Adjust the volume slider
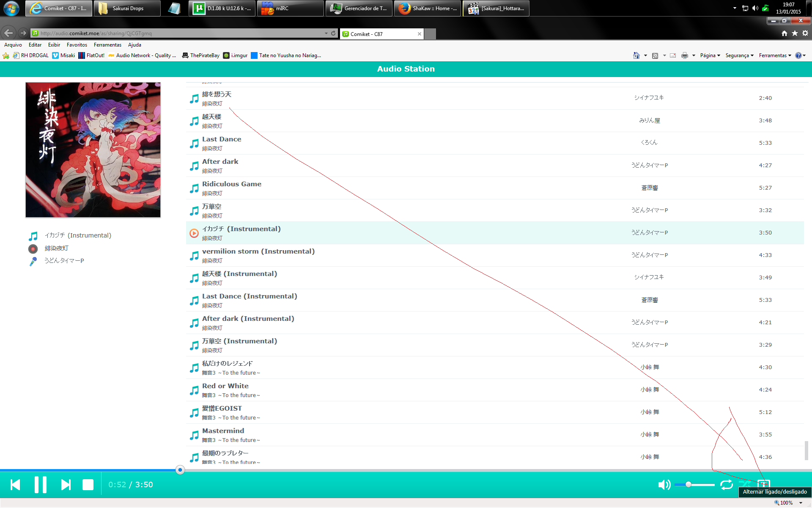812x508 pixels. (694, 485)
